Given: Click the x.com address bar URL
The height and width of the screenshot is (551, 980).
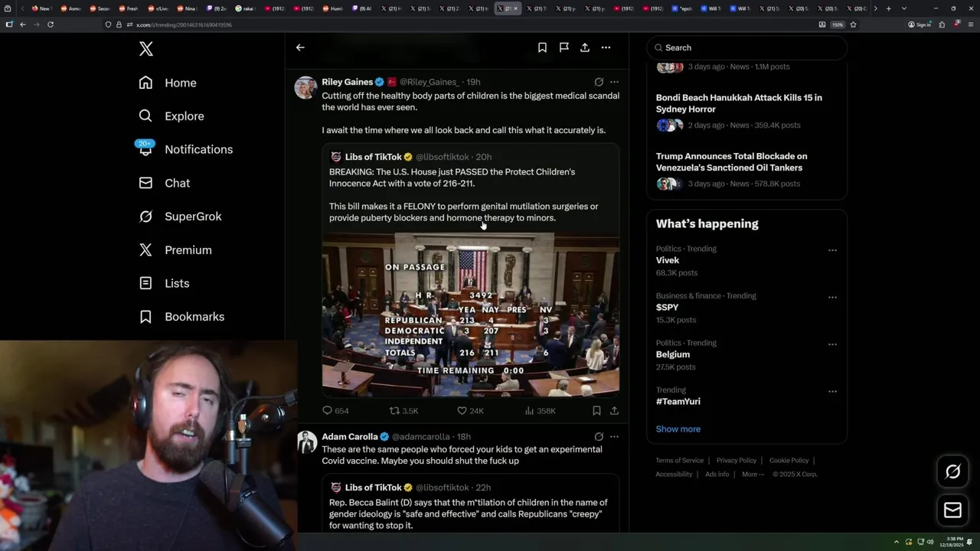Looking at the screenshot, I should pos(185,24).
